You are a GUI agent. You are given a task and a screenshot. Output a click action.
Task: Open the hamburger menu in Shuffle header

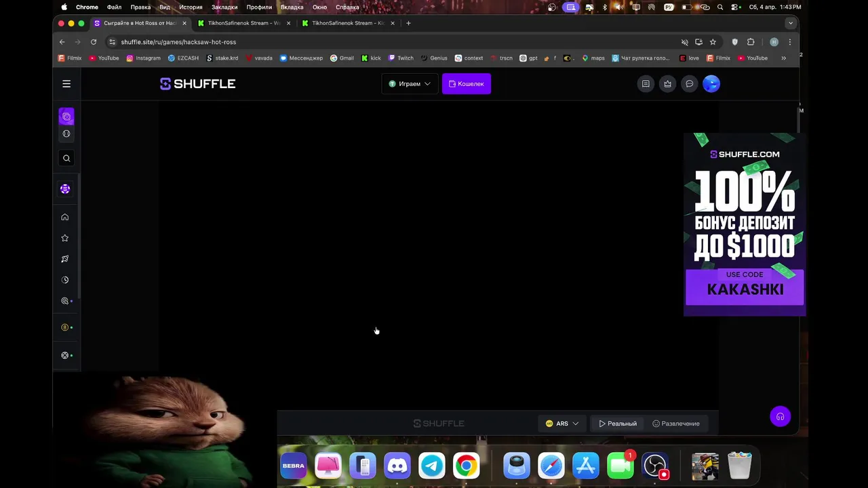pos(66,84)
